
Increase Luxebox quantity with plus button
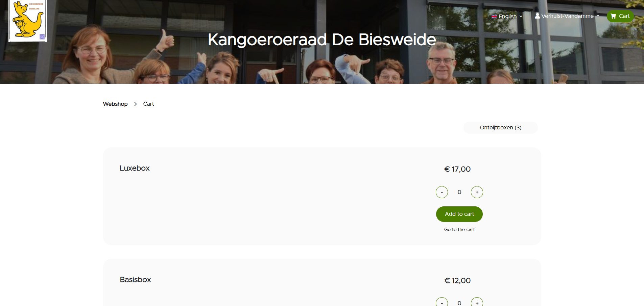click(477, 192)
